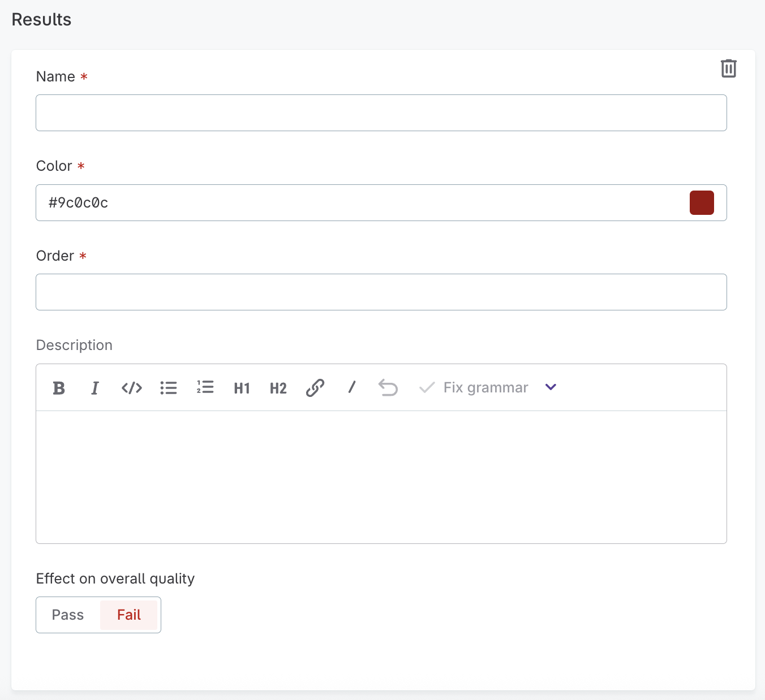Add a numbered list

(205, 387)
